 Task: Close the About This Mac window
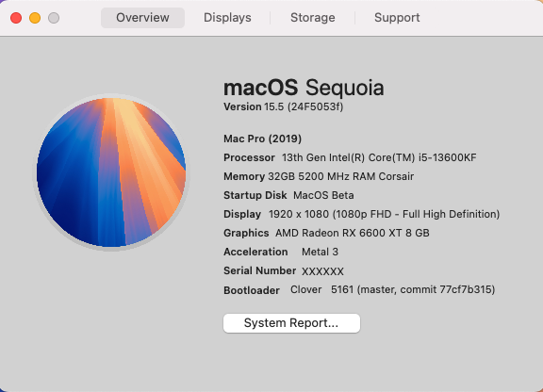(16, 18)
